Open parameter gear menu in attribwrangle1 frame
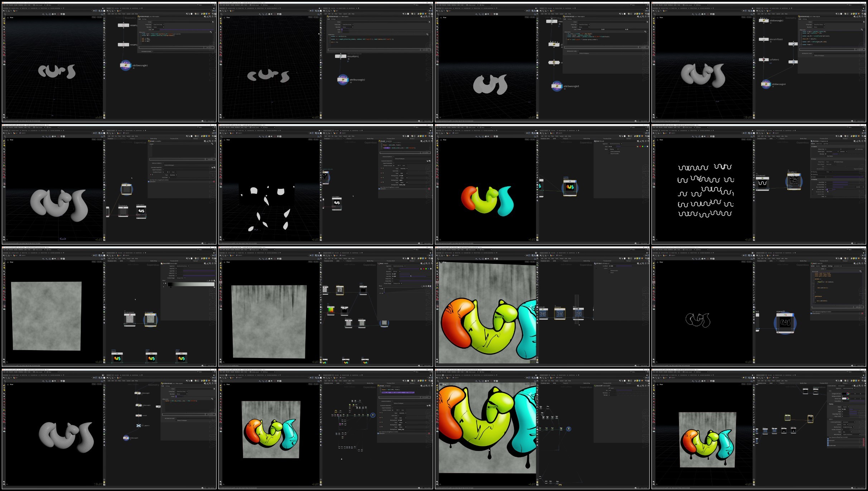The height and width of the screenshot is (491, 868). (x=205, y=16)
